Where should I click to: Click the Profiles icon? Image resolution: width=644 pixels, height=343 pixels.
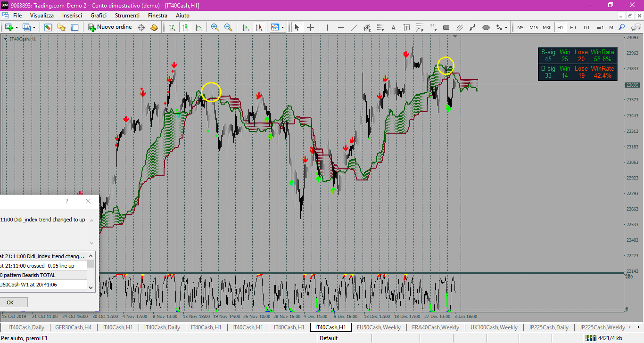[x=26, y=27]
